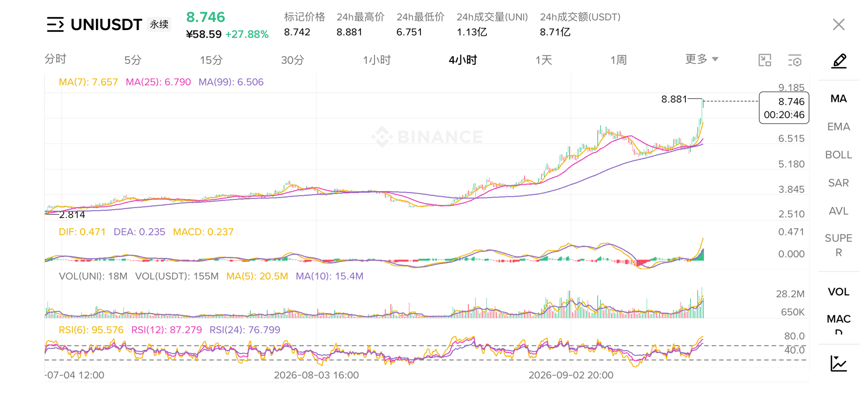Enable the AVL indicator
The image size is (868, 401).
[838, 211]
